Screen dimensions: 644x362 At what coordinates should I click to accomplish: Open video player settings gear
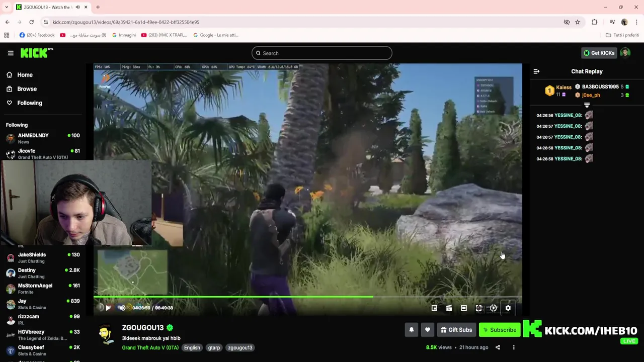[508, 308]
